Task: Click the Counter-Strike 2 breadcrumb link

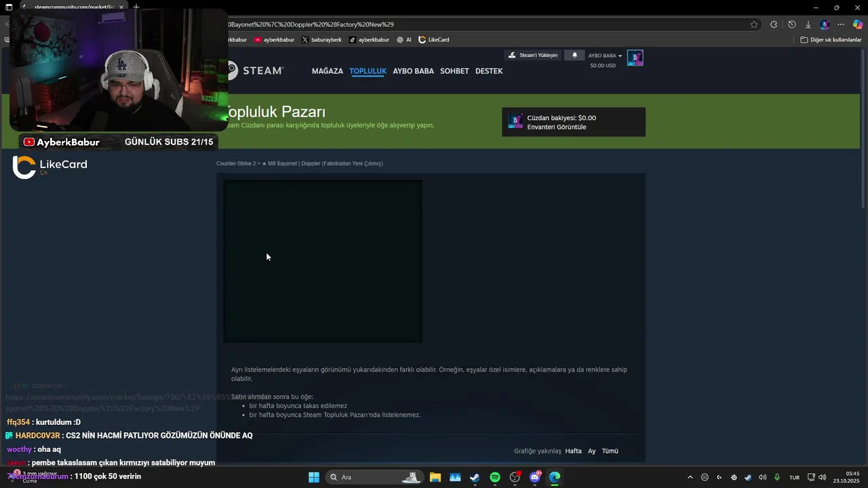Action: 236,163
